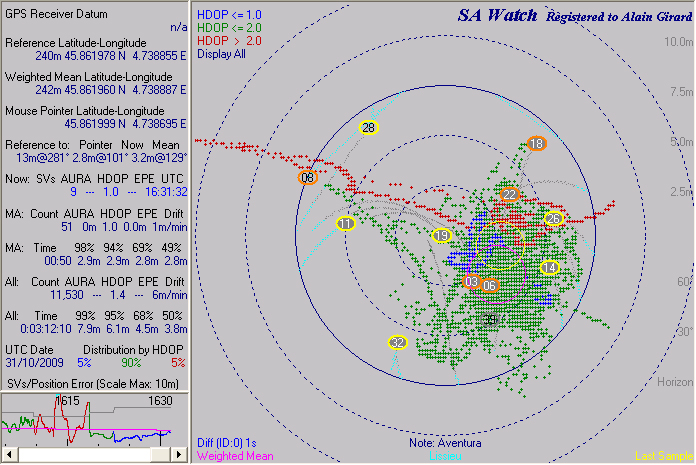The image size is (696, 465).
Task: Click the 1615 time marker on graph
Action: point(68,401)
